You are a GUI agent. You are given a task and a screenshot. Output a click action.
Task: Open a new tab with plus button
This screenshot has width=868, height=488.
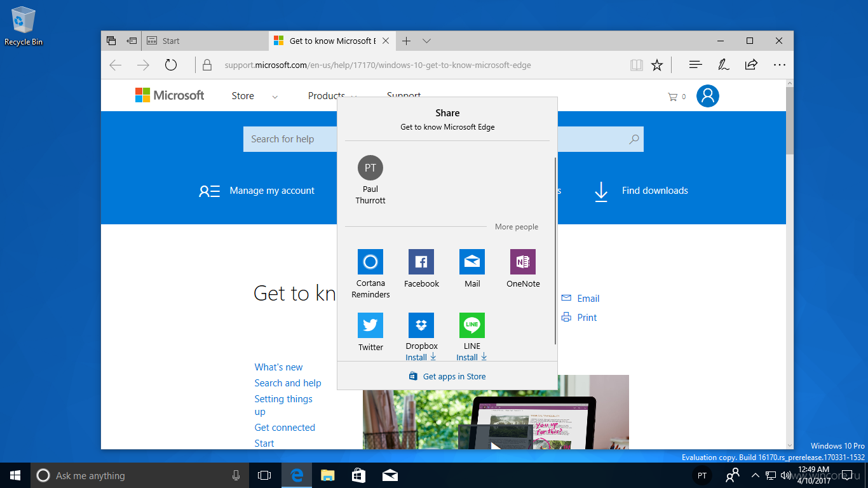[407, 41]
